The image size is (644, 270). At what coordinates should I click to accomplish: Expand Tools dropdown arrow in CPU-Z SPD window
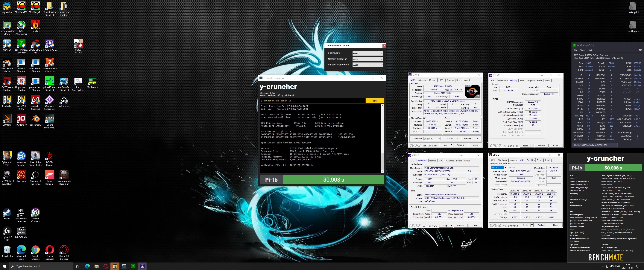click(x=532, y=225)
